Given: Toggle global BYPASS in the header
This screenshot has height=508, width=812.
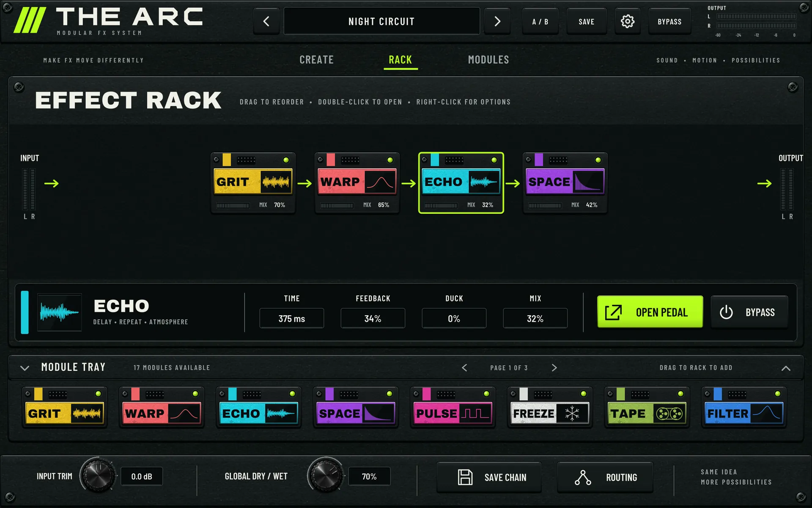Looking at the screenshot, I should [x=669, y=21].
